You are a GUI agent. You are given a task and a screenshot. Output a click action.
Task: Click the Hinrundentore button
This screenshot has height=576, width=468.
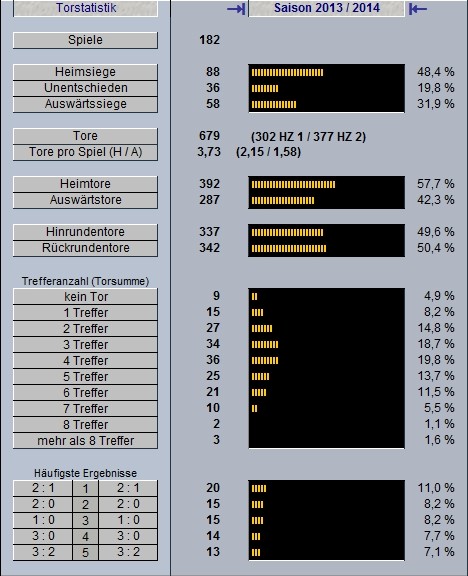[85, 232]
